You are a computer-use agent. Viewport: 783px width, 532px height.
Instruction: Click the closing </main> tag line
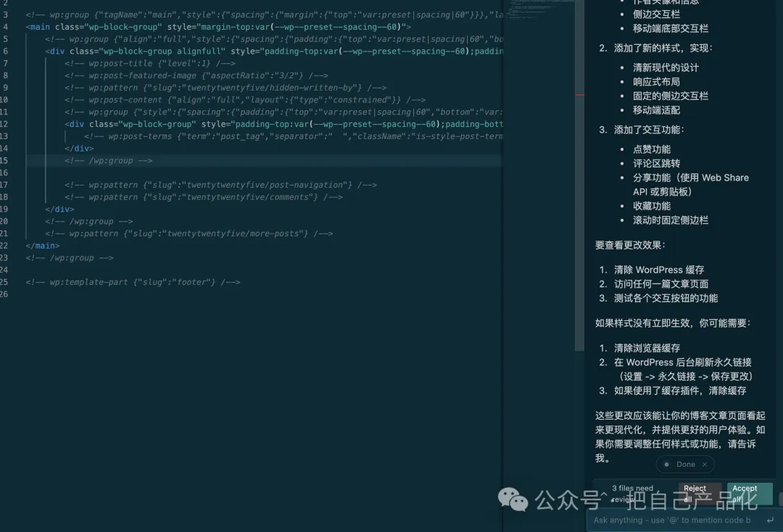43,246
